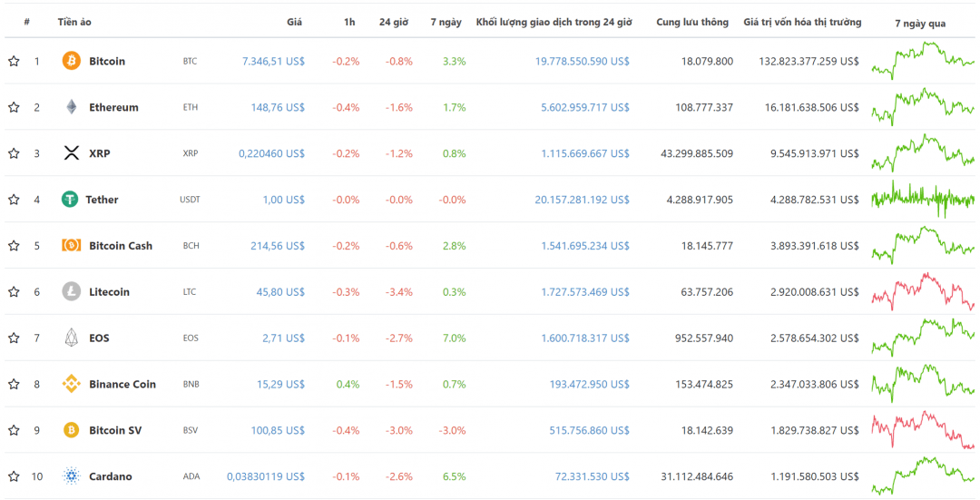The width and height of the screenshot is (980, 500).
Task: Sort by the 24 giờ column
Action: coord(393,22)
